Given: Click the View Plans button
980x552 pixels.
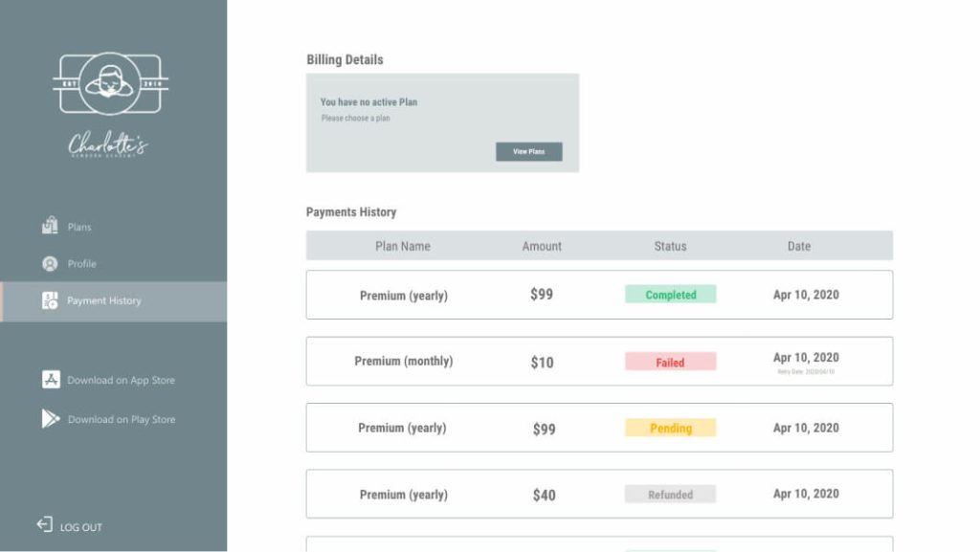Looking at the screenshot, I should pyautogui.click(x=528, y=151).
